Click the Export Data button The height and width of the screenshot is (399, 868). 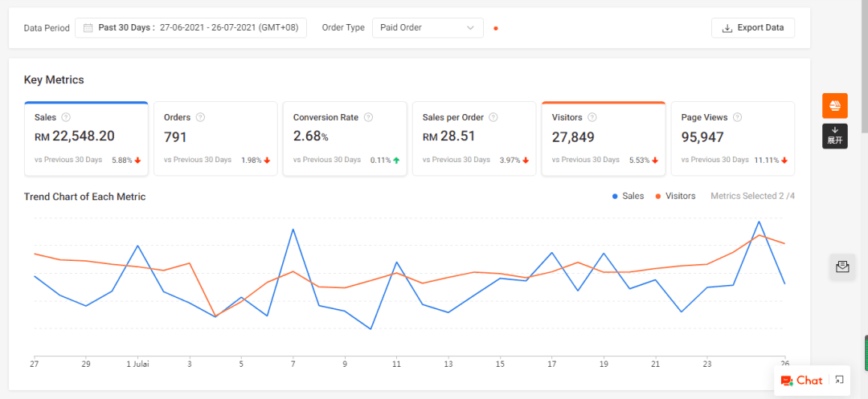coord(753,28)
